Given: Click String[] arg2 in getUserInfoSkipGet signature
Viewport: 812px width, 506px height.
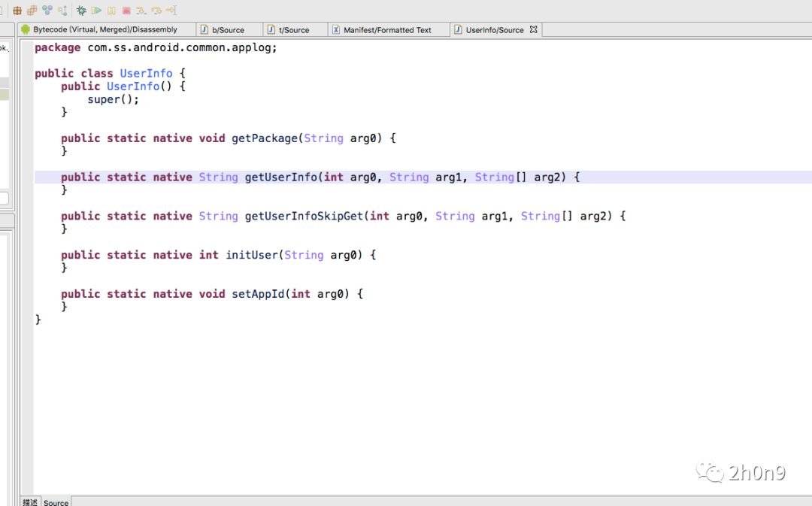Looking at the screenshot, I should click(566, 216).
